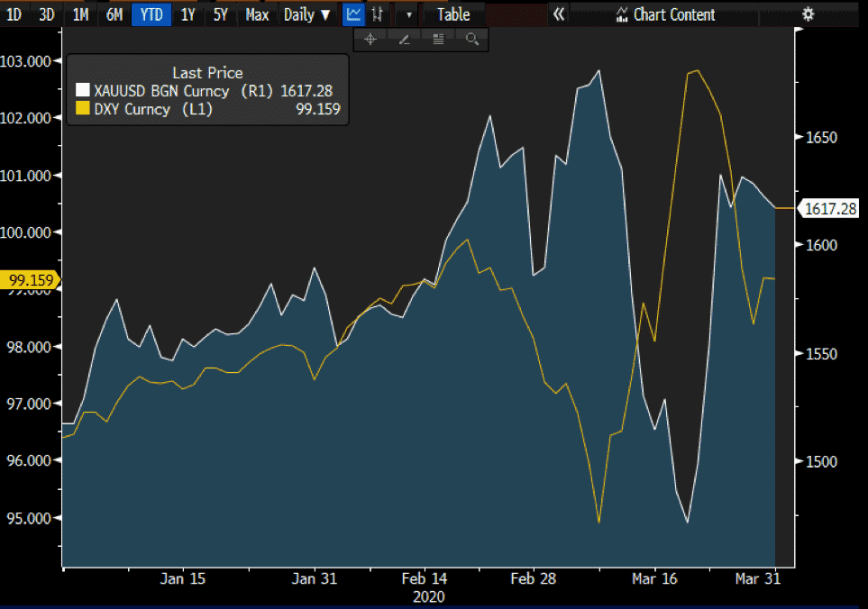Activate the crosshair cursor tool
868x609 pixels.
click(x=370, y=39)
